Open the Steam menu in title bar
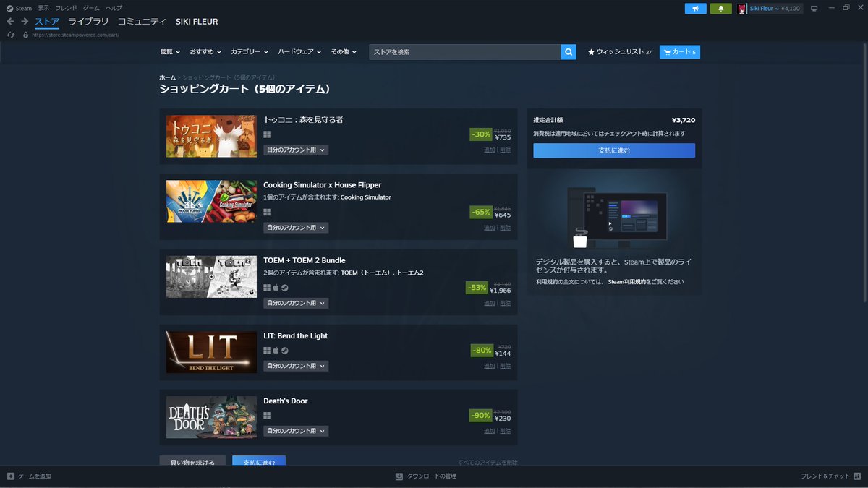868x488 pixels. click(x=24, y=8)
